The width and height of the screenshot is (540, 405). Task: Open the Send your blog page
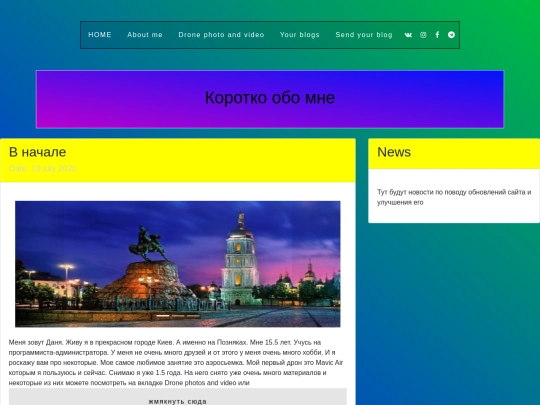[x=364, y=35]
